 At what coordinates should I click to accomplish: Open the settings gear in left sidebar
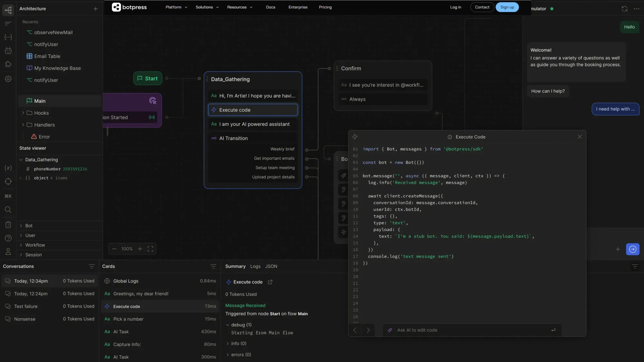pyautogui.click(x=8, y=79)
